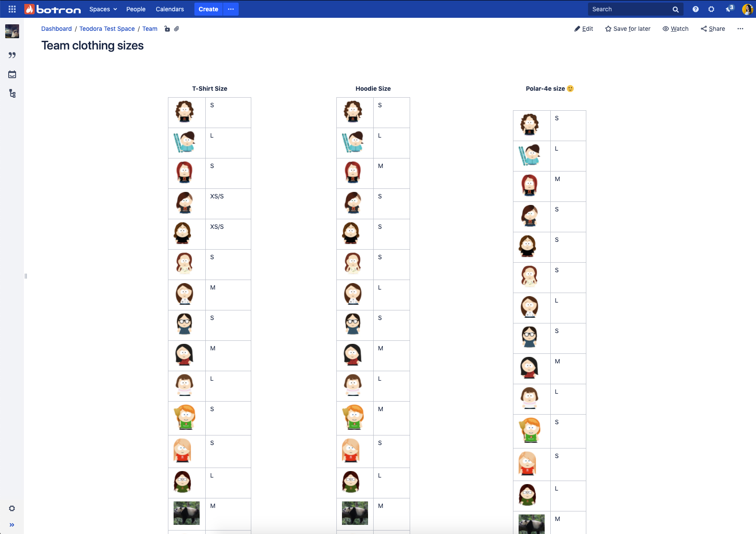Click long black-hair red-scarf avatar in T-Shirt table
756x534 pixels.
click(x=184, y=355)
